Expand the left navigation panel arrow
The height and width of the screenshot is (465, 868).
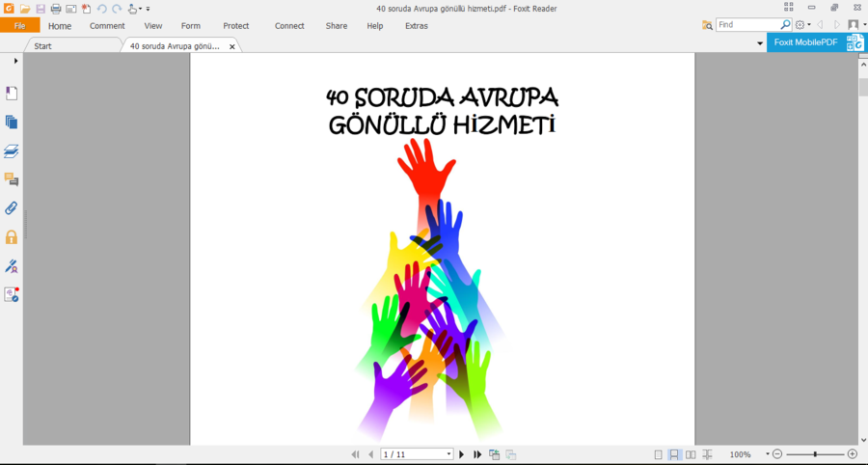click(x=15, y=61)
